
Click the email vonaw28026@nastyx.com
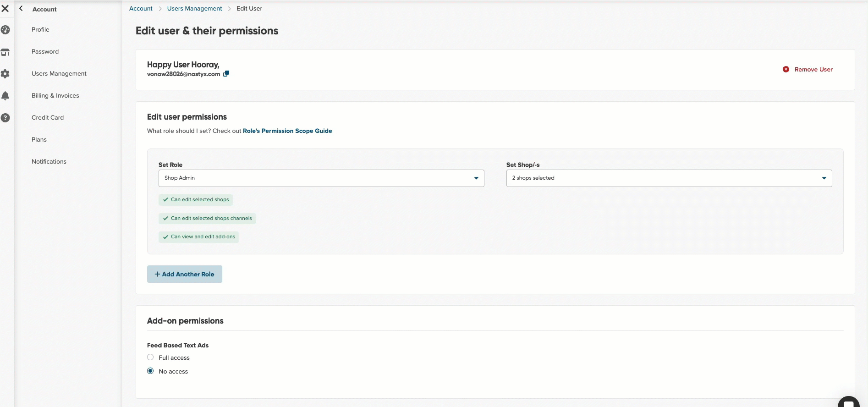tap(183, 74)
